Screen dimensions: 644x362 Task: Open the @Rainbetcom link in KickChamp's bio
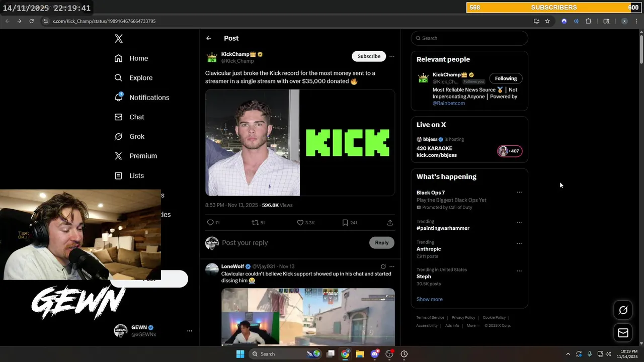(449, 103)
